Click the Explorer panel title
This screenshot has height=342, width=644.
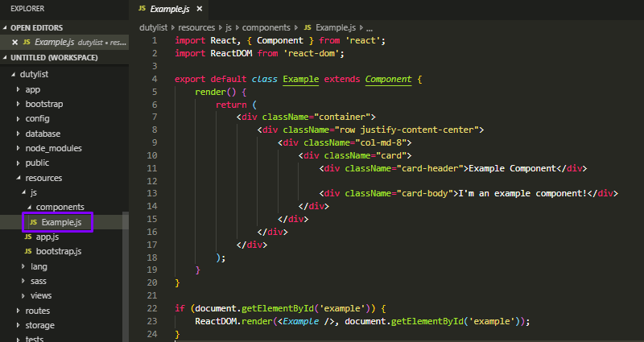pos(27,9)
